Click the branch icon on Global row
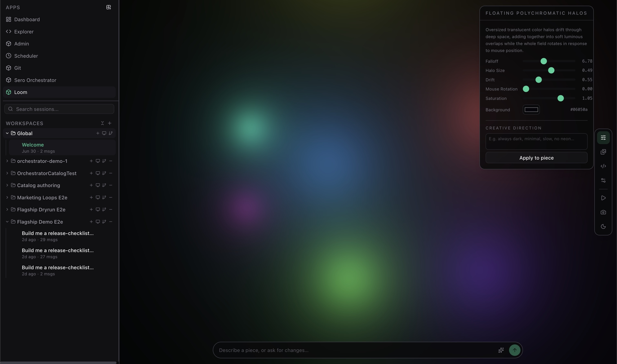 pyautogui.click(x=111, y=133)
